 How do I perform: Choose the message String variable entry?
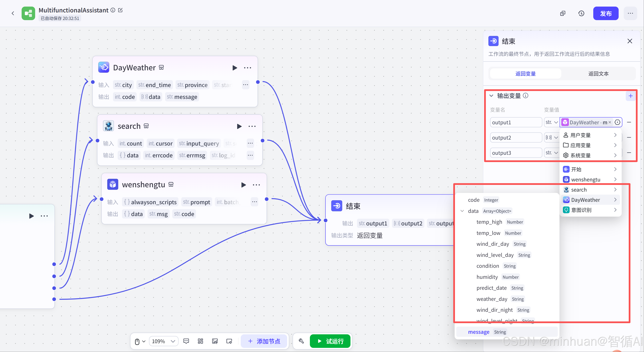tap(479, 332)
